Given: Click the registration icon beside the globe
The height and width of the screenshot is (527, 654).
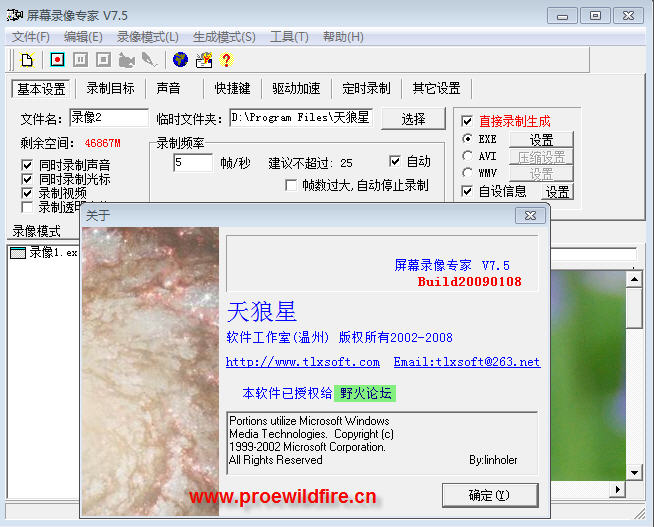Looking at the screenshot, I should (204, 60).
